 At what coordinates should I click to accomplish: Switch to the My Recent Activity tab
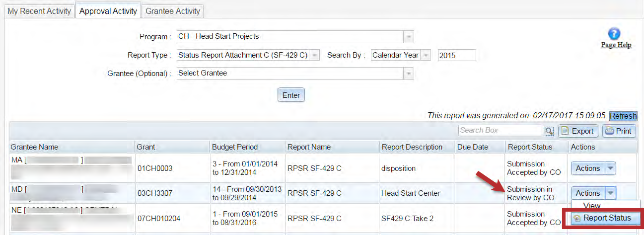pos(39,11)
